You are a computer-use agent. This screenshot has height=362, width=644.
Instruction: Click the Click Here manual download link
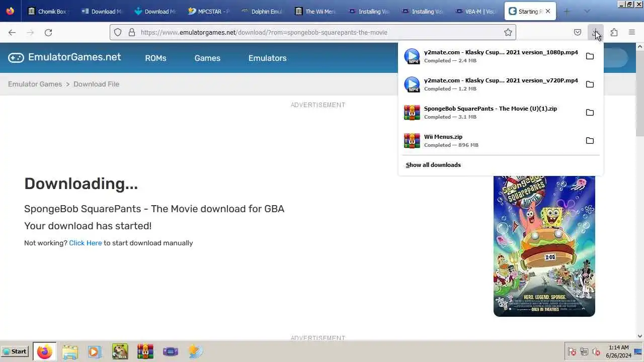tap(85, 243)
